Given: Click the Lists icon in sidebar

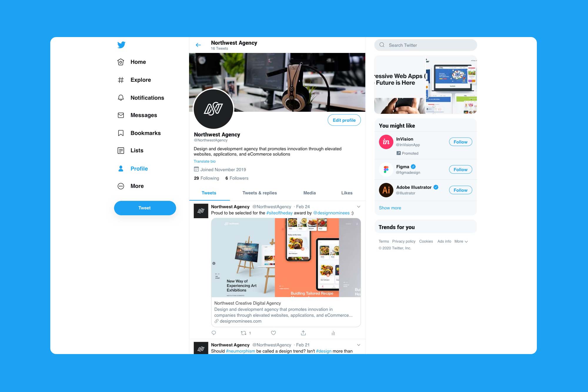Looking at the screenshot, I should [121, 151].
